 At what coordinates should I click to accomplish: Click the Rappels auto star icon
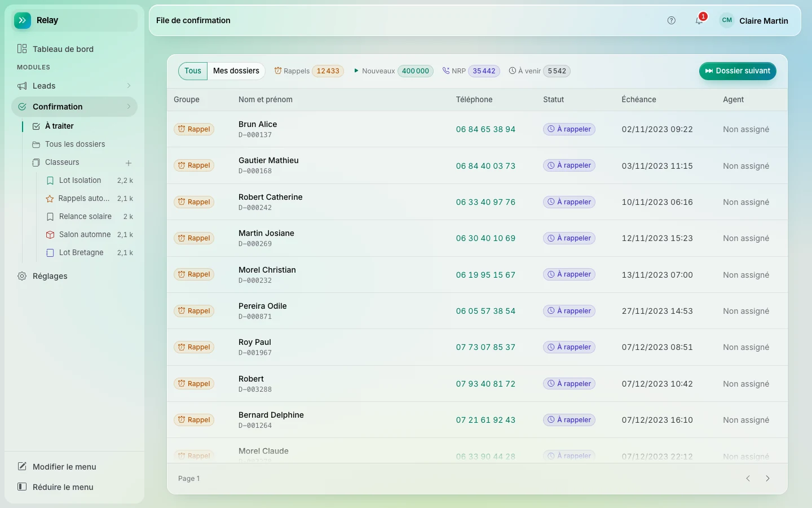click(50, 199)
